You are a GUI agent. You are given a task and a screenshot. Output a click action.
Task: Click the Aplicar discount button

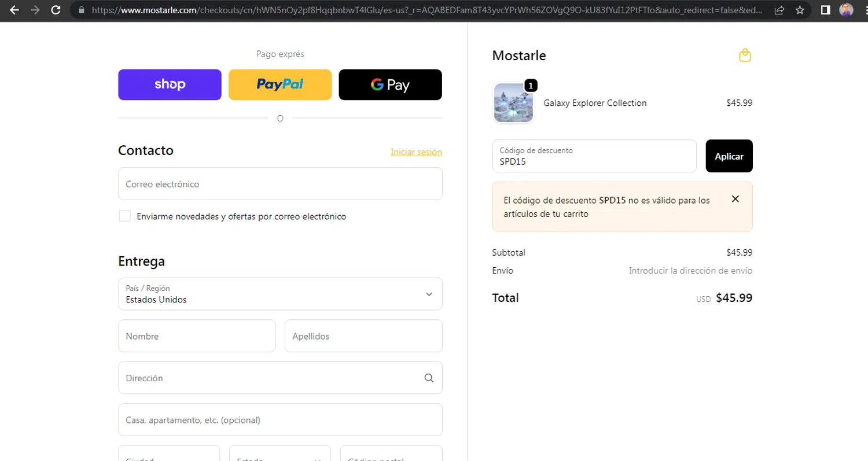coord(729,156)
